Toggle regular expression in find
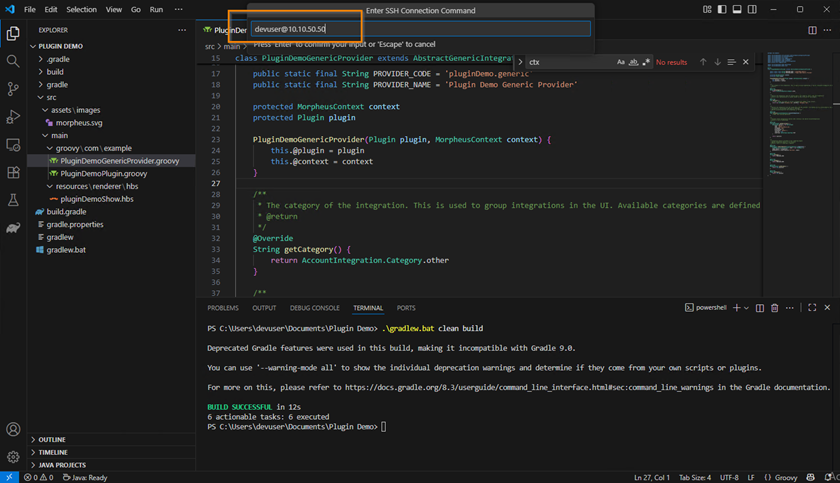Viewport: 840px width, 483px height. click(x=646, y=62)
